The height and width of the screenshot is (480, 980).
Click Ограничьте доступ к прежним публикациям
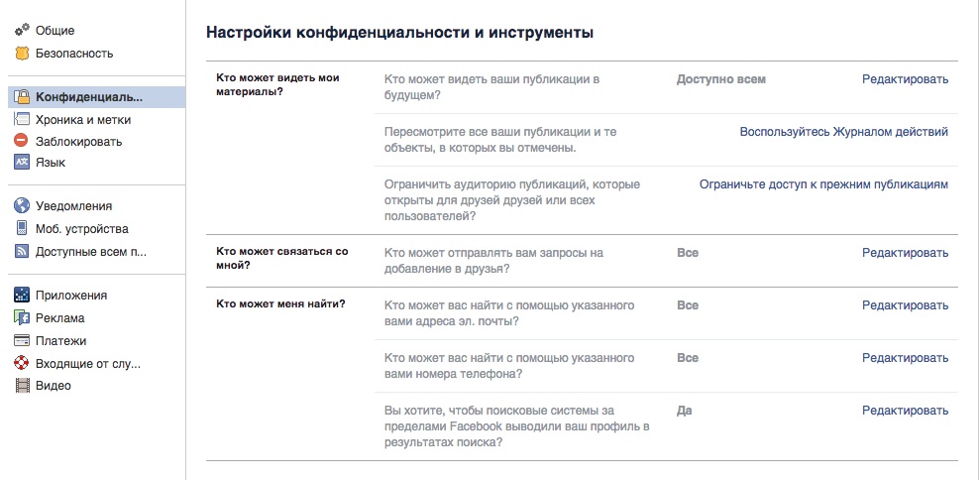823,184
